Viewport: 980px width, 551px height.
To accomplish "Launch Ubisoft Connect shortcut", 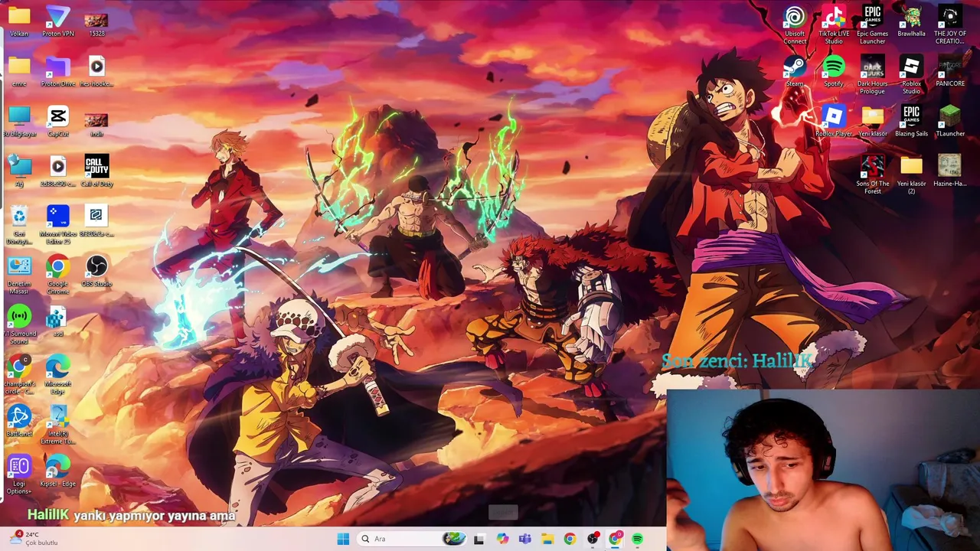I will point(795,24).
